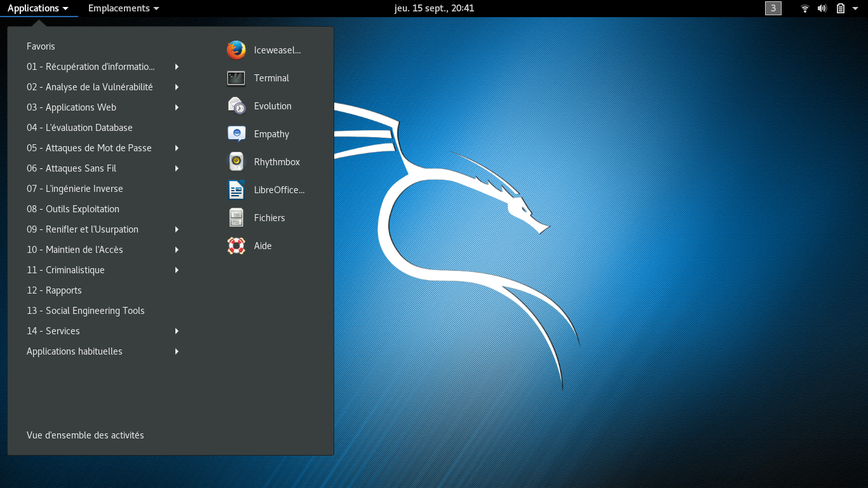The width and height of the screenshot is (868, 488).
Task: Start Rhythmbox from its speaker icon
Action: tap(236, 162)
